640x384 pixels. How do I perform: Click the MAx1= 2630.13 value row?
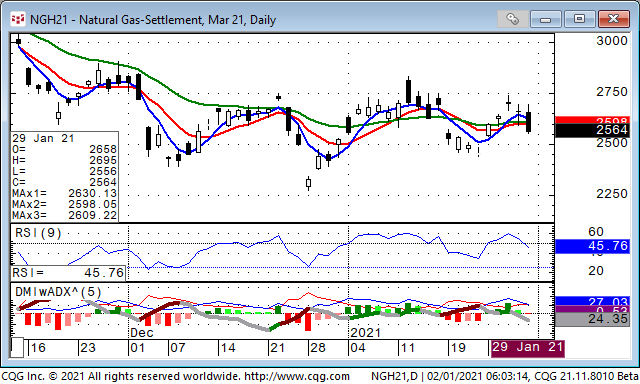[x=64, y=193]
